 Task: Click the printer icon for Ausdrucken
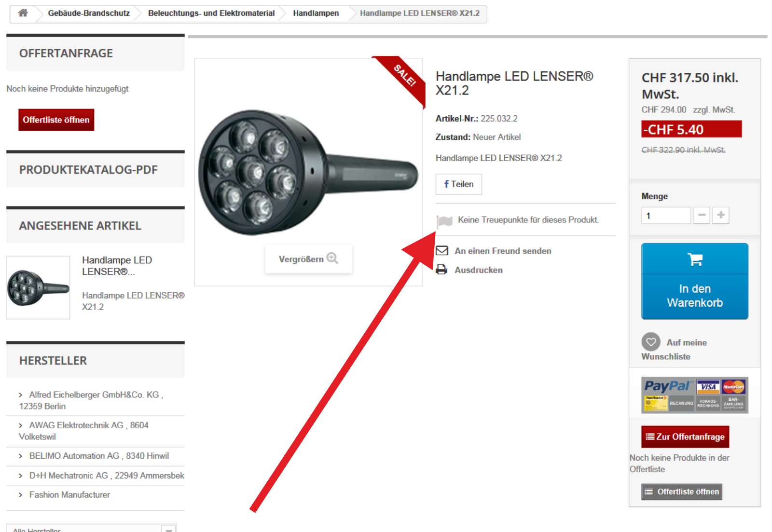point(441,270)
